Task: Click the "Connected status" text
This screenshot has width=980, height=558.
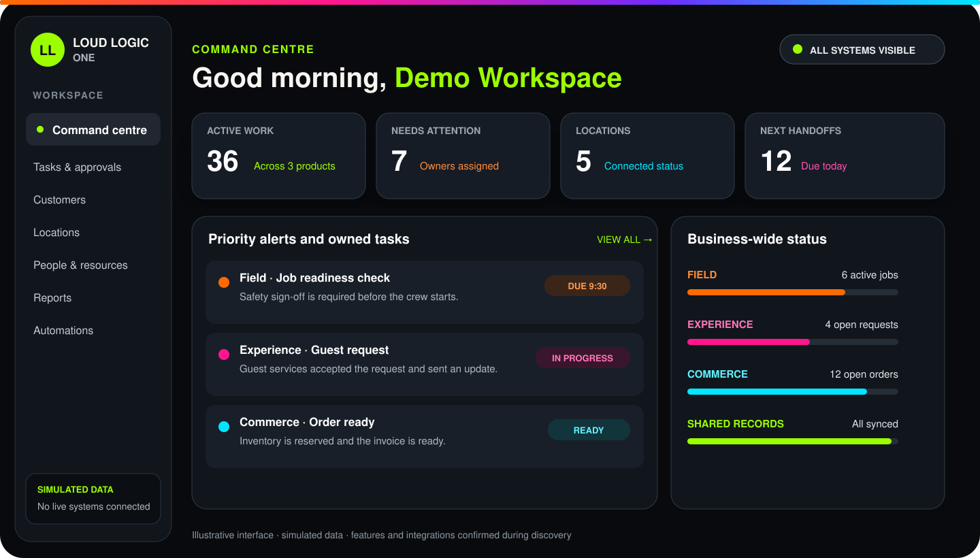Action: (x=644, y=166)
